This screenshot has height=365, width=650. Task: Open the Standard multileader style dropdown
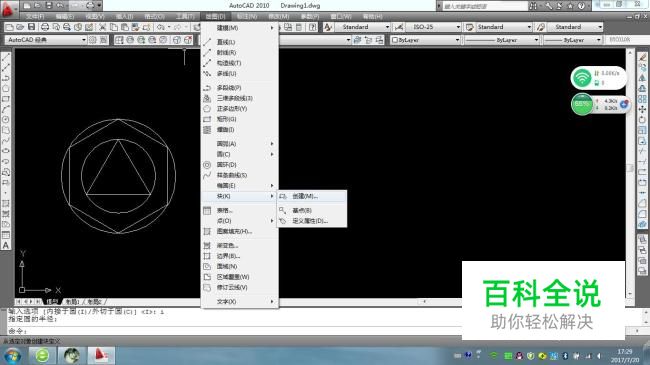coord(575,27)
